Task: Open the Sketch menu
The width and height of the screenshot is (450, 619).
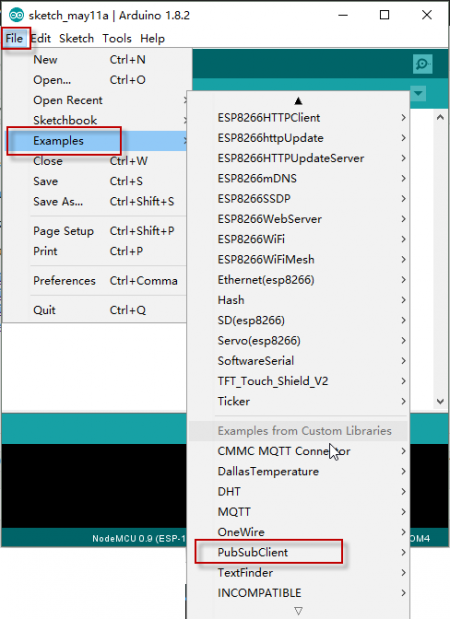Action: tap(77, 39)
